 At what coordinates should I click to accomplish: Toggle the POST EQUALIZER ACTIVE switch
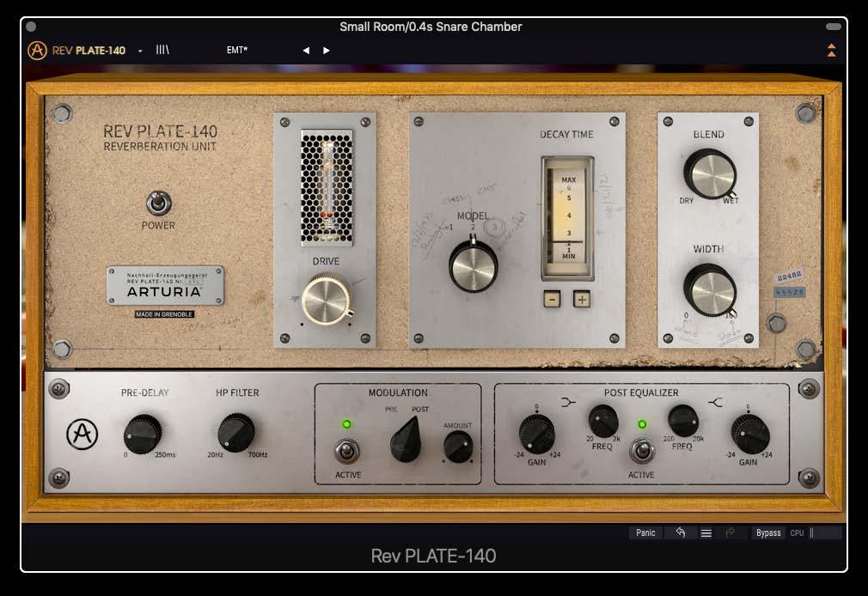point(642,451)
